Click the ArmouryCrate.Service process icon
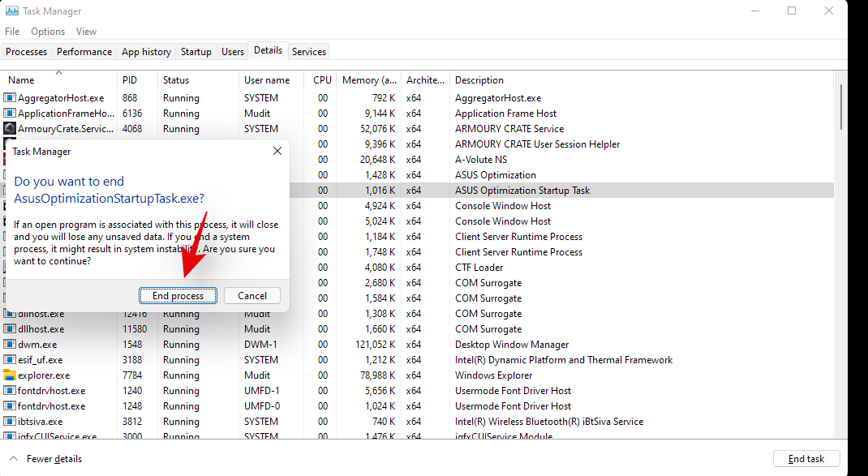The height and width of the screenshot is (476, 868). click(x=10, y=129)
